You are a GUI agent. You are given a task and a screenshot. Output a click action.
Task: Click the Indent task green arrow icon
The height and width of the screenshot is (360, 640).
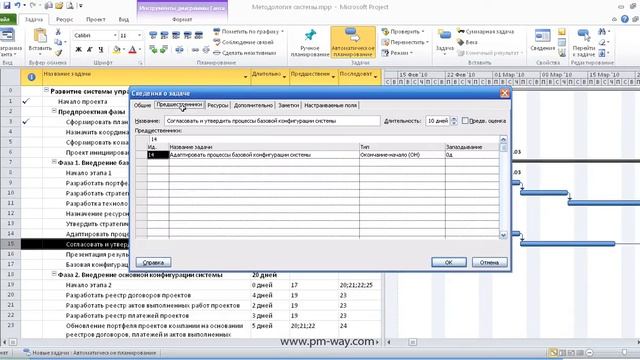click(x=164, y=50)
